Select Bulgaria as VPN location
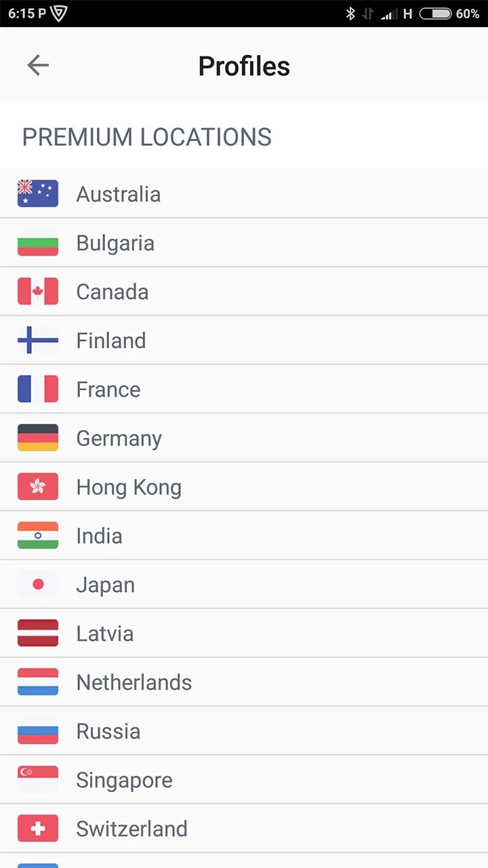488x868 pixels. [115, 243]
